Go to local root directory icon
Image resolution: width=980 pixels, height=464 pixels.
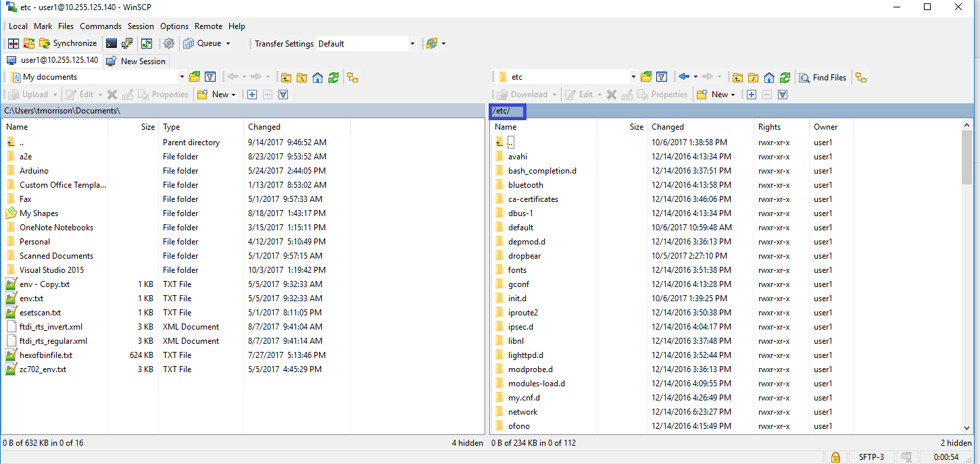[x=302, y=77]
